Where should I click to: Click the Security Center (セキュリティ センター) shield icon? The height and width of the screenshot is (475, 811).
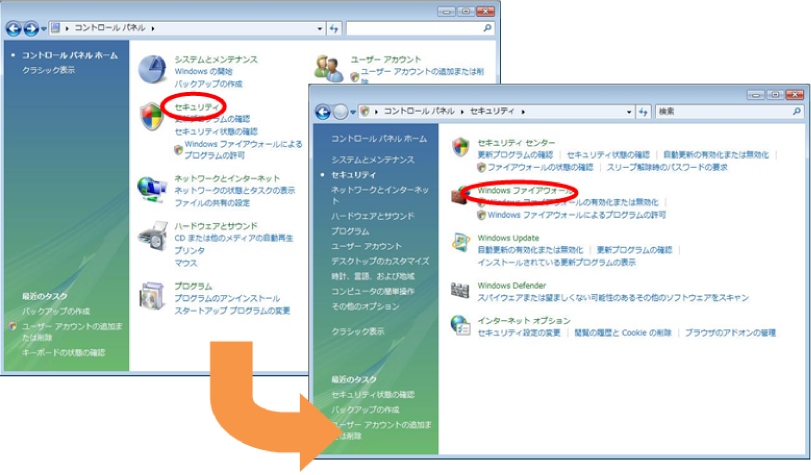coord(461,148)
